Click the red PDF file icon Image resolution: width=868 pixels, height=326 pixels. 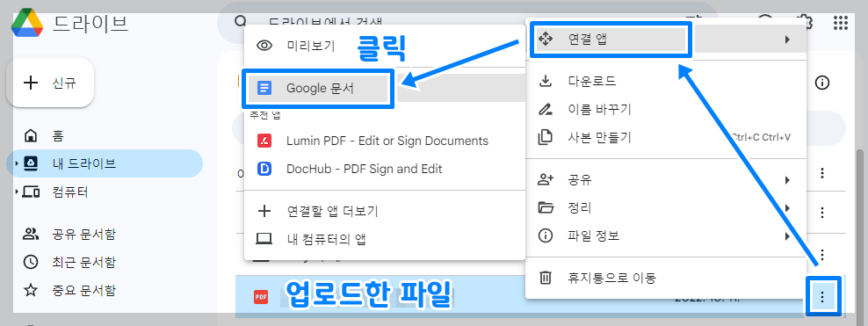(261, 297)
